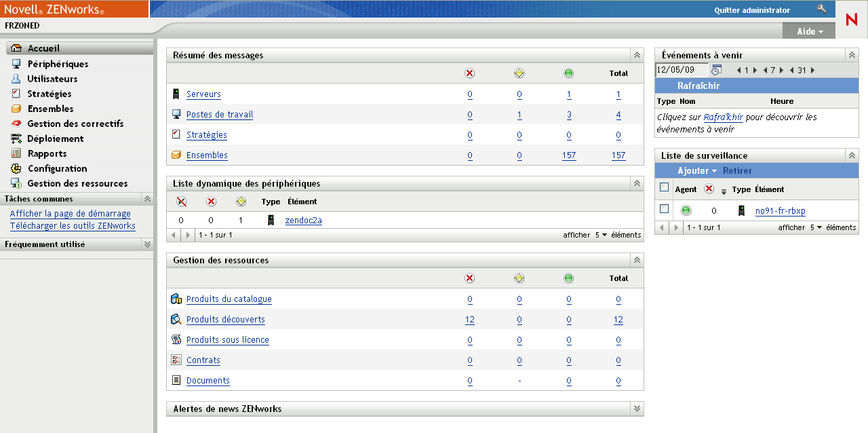Open the Aide dropdown menu
This screenshot has height=433, width=868.
[808, 31]
